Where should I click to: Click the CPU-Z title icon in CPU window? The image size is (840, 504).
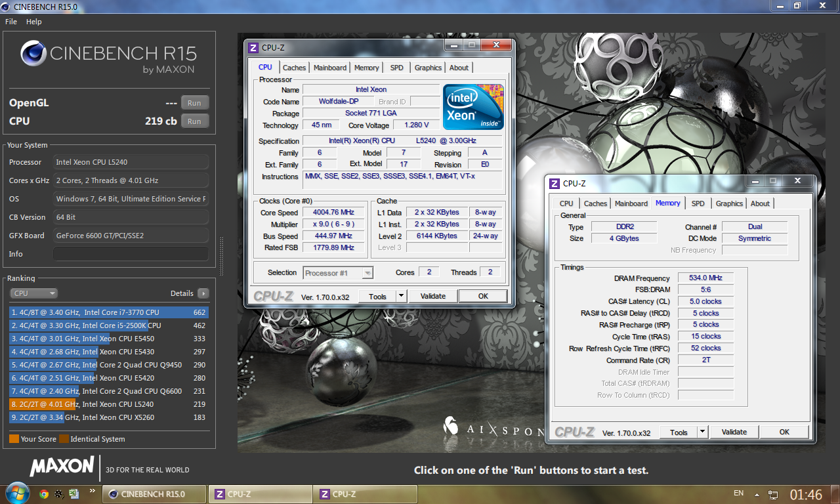coord(253,47)
